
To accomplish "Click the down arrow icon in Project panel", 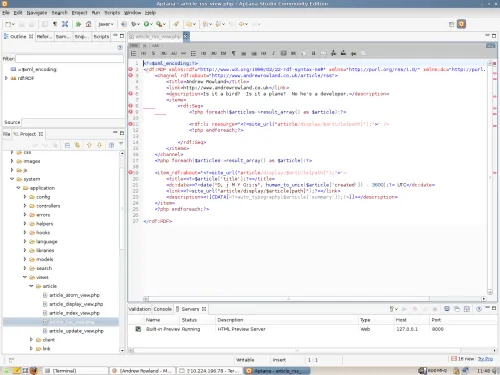I will click(99, 145).
